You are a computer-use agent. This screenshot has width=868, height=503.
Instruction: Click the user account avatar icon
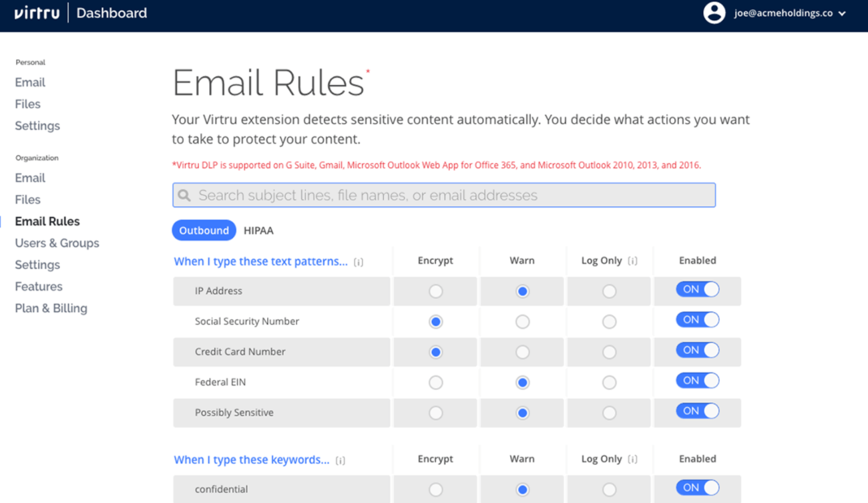pos(714,13)
